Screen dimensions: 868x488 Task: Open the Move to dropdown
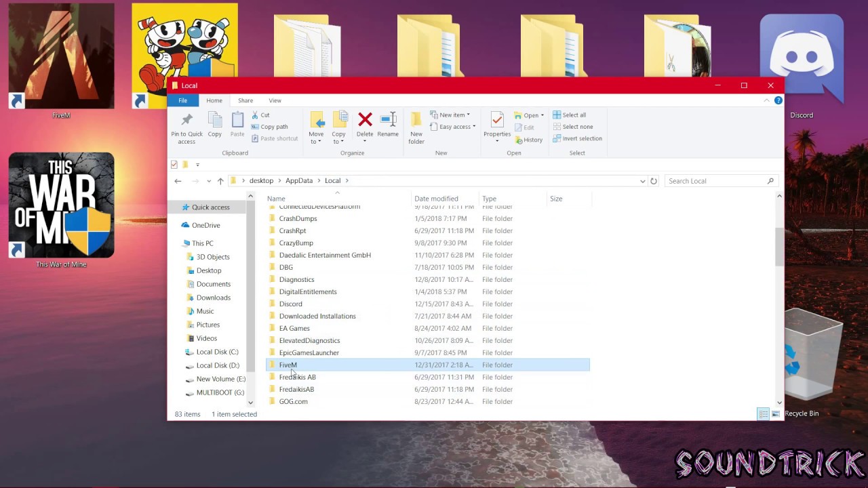(x=317, y=138)
